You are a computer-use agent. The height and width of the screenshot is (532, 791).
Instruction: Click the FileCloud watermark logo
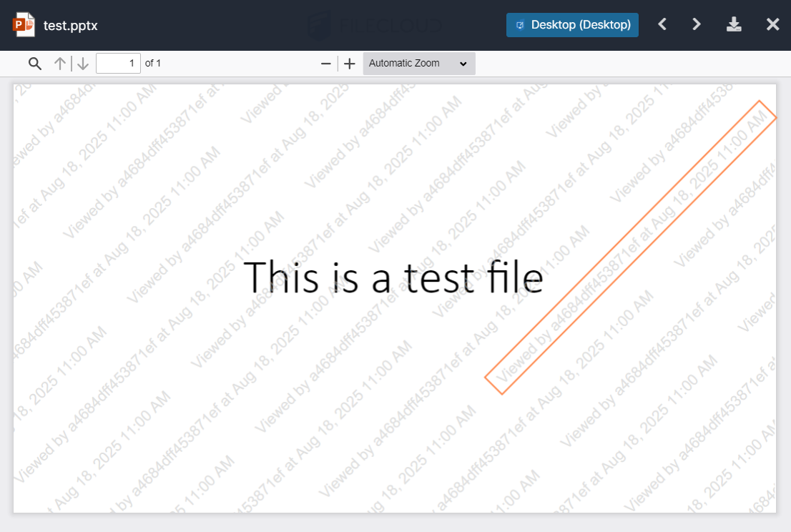(x=374, y=24)
